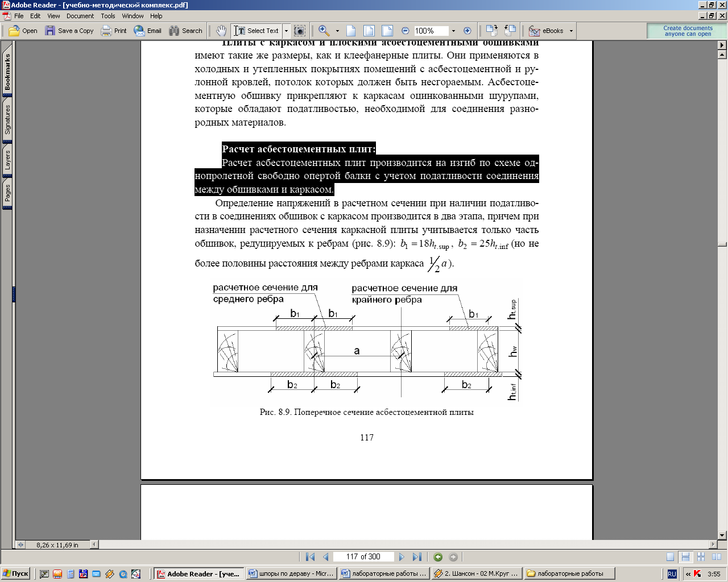Click the Open file button

[x=23, y=31]
